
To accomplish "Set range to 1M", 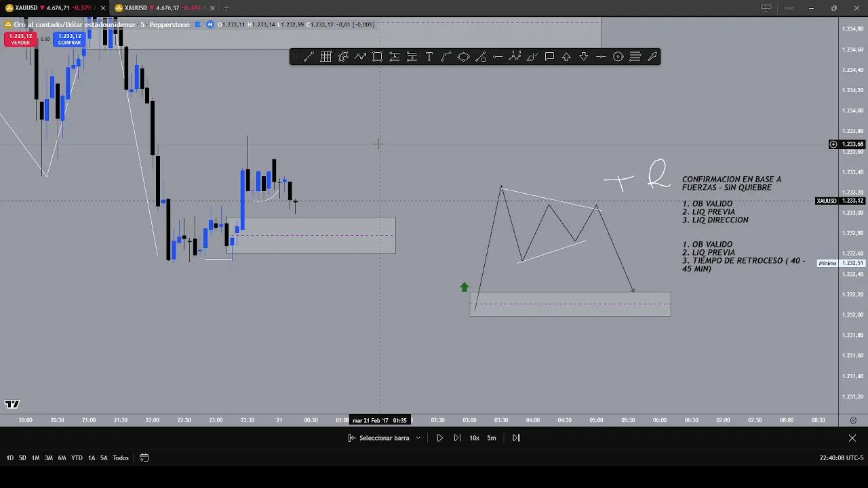I will [35, 458].
